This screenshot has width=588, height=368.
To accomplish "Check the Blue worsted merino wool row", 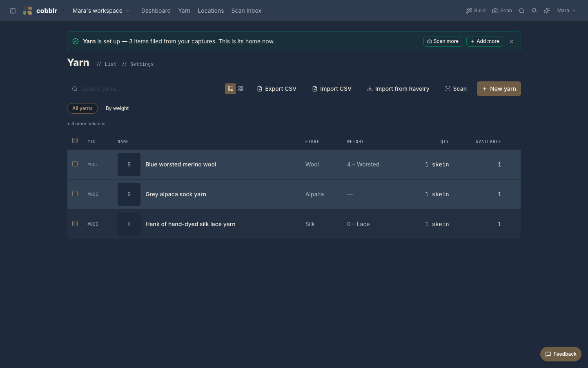I will (x=75, y=164).
